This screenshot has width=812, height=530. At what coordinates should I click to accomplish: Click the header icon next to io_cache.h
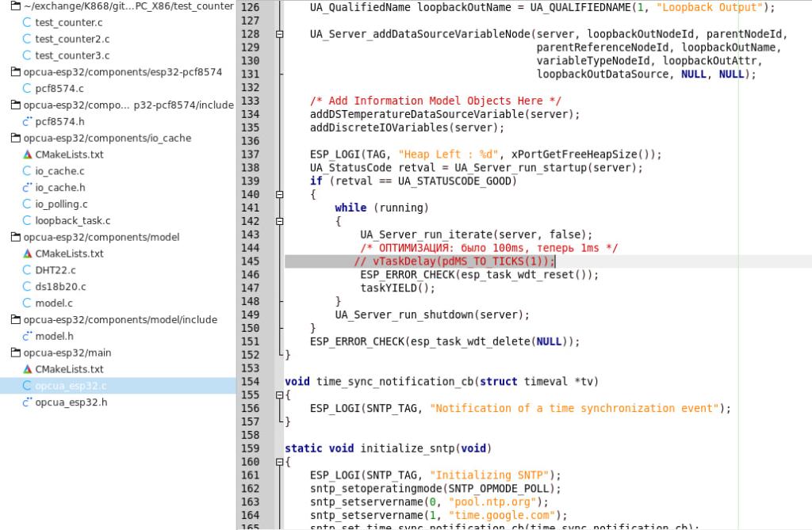click(x=27, y=188)
